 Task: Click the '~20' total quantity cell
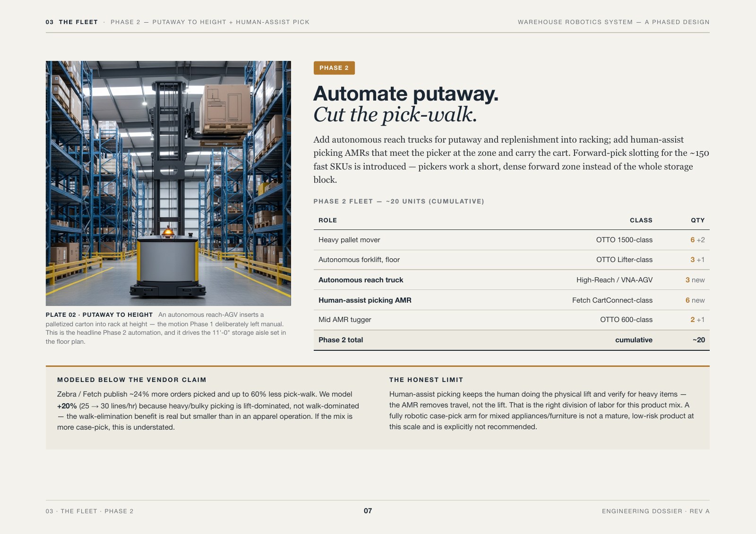[x=699, y=340]
